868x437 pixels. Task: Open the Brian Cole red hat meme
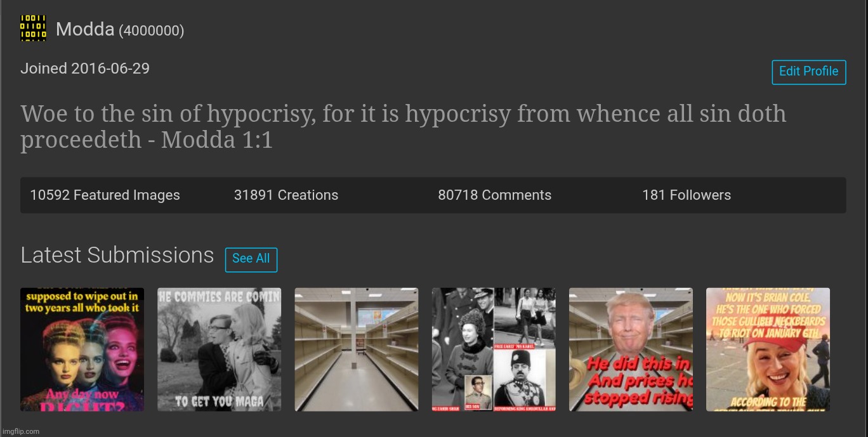click(768, 349)
